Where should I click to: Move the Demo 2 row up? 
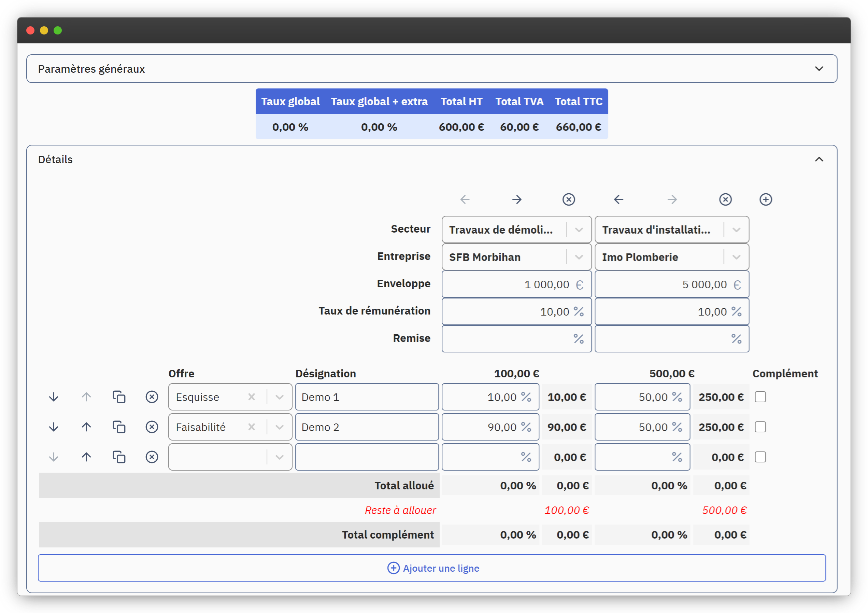click(x=86, y=427)
